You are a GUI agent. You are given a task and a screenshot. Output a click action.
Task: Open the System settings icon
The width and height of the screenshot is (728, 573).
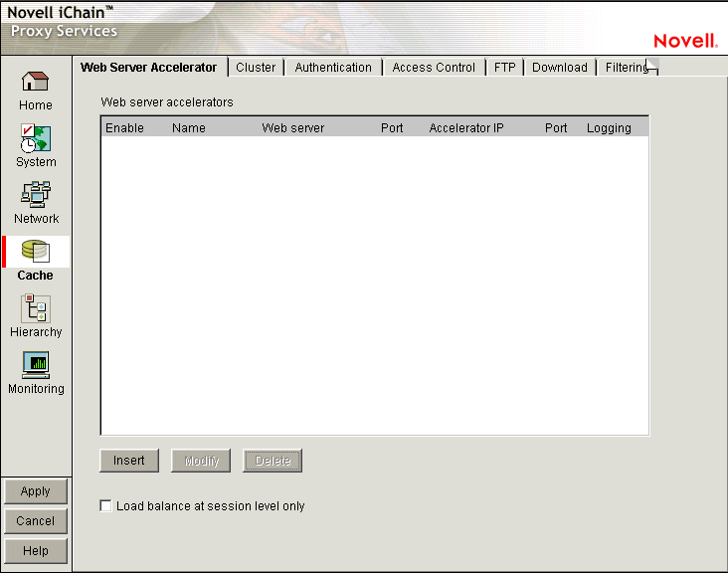click(x=35, y=138)
